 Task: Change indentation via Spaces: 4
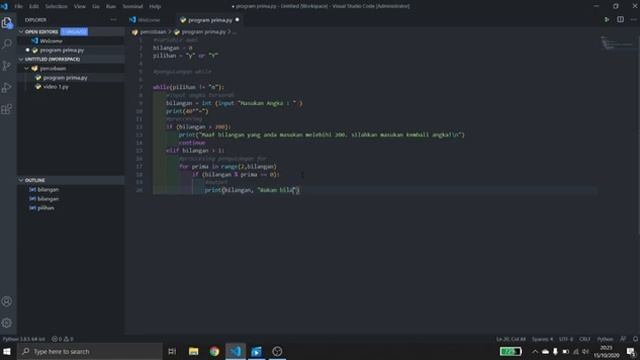tap(542, 339)
